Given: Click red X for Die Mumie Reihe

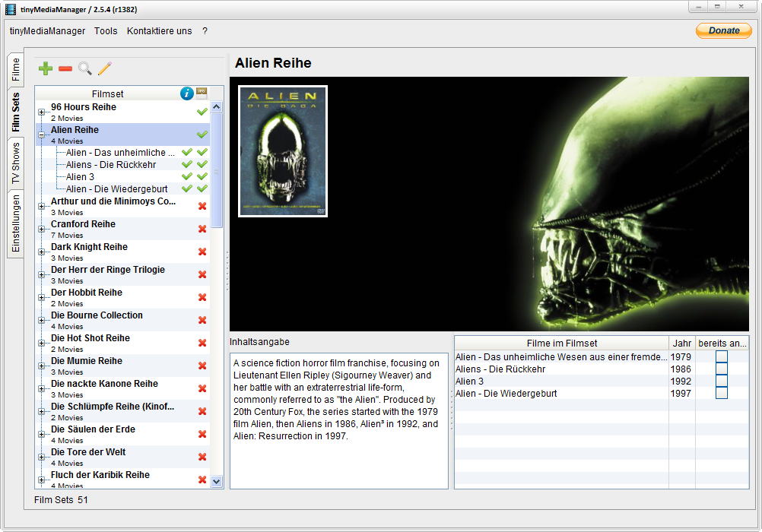Looking at the screenshot, I should click(202, 366).
